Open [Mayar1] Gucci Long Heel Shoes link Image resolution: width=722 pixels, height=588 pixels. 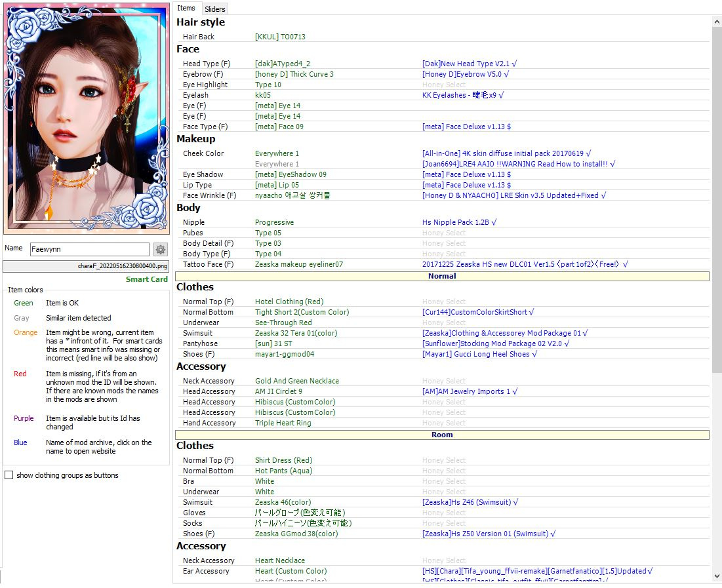click(479, 354)
